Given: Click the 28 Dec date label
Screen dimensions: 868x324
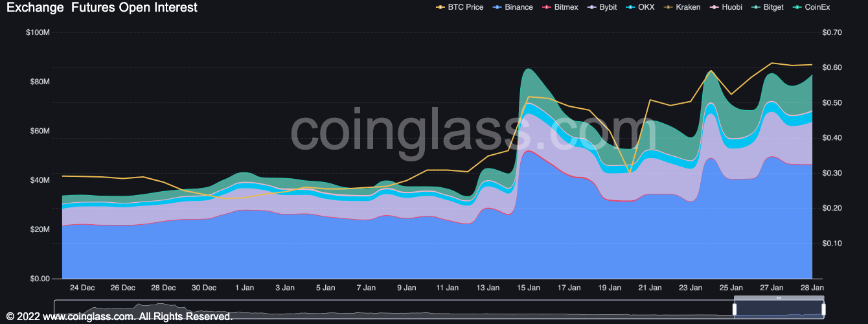Looking at the screenshot, I should (x=163, y=288).
